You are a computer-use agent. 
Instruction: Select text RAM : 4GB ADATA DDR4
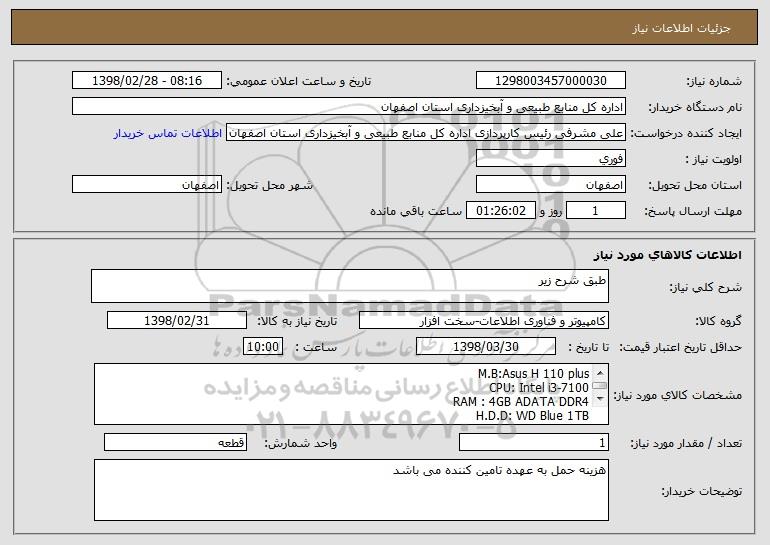521,402
